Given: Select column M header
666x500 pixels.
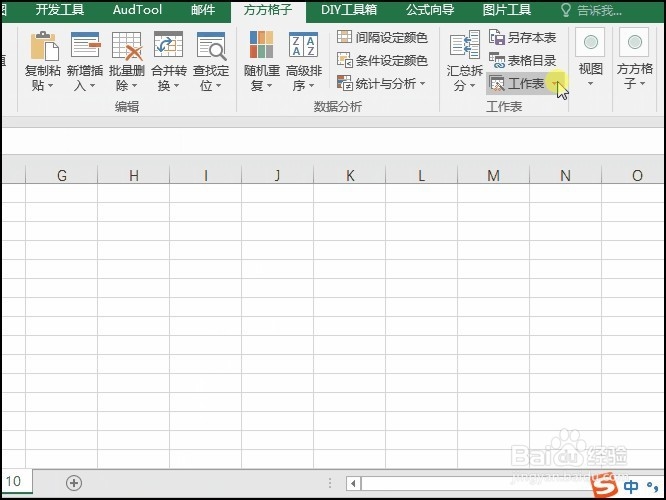Looking at the screenshot, I should [x=494, y=175].
